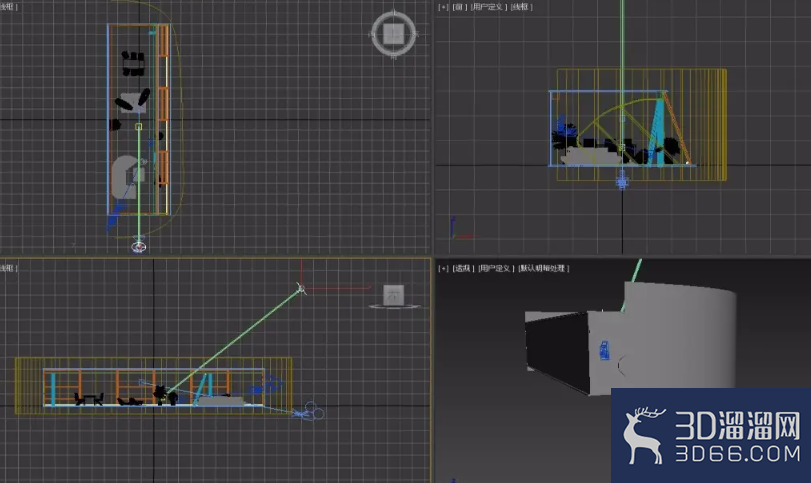
Task: Open 用户定义 menu in the perspective viewport
Action: point(496,268)
